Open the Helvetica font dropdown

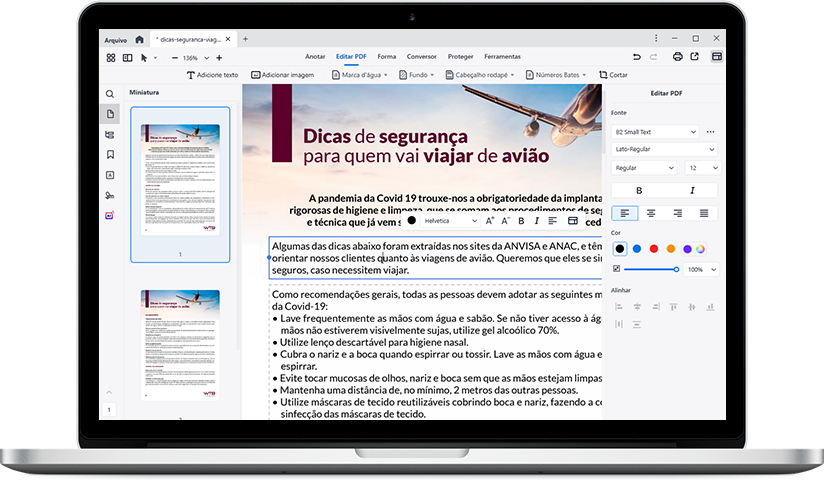(x=450, y=220)
